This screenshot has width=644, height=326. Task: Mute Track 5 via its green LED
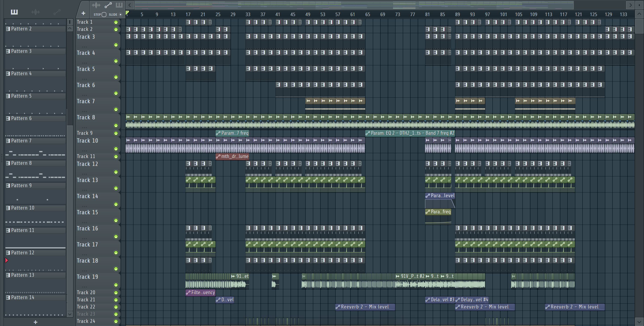pyautogui.click(x=116, y=77)
